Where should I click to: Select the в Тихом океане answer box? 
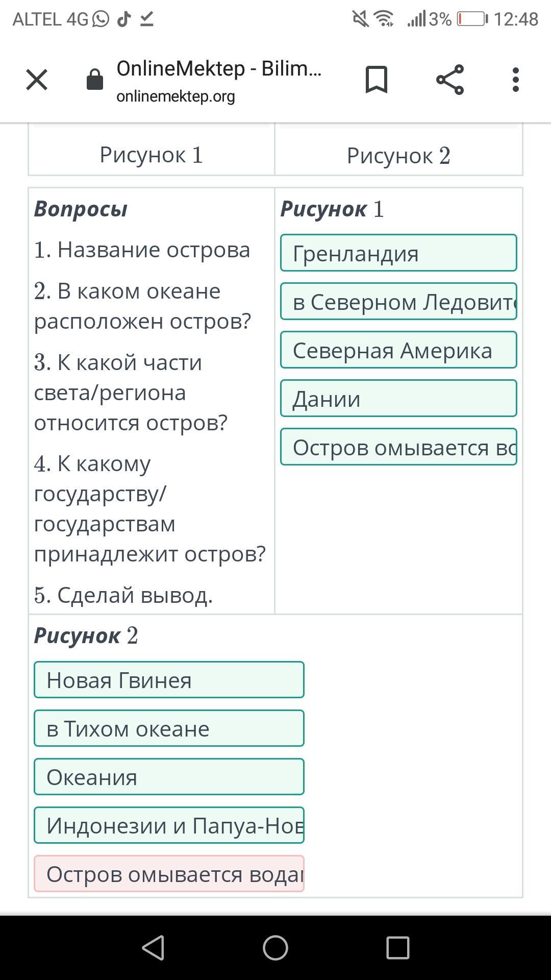tap(169, 728)
